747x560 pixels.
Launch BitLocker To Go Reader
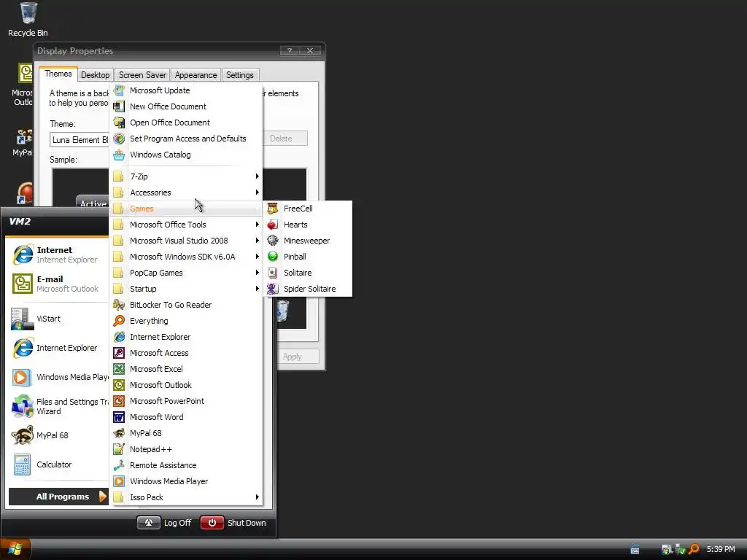coord(186,305)
